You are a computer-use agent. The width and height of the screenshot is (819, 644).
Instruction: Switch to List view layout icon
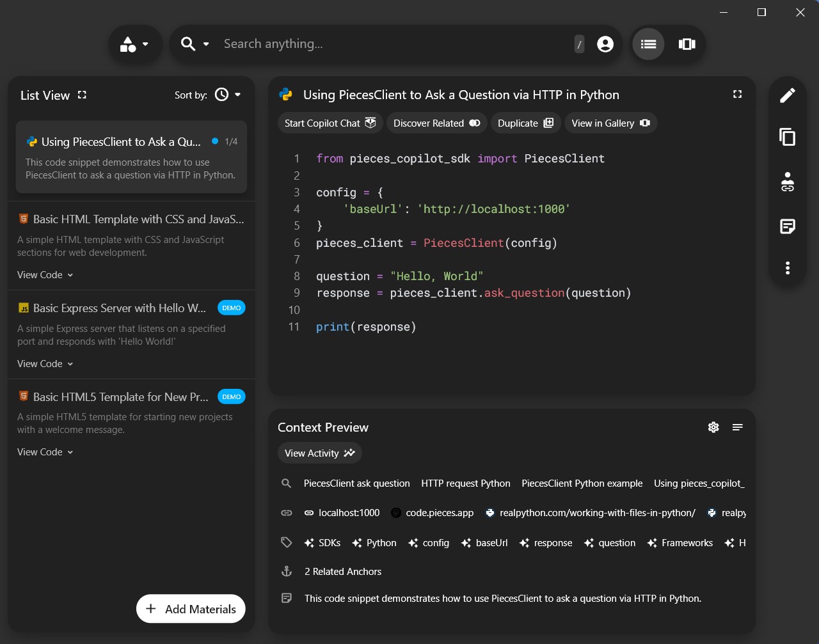648,44
